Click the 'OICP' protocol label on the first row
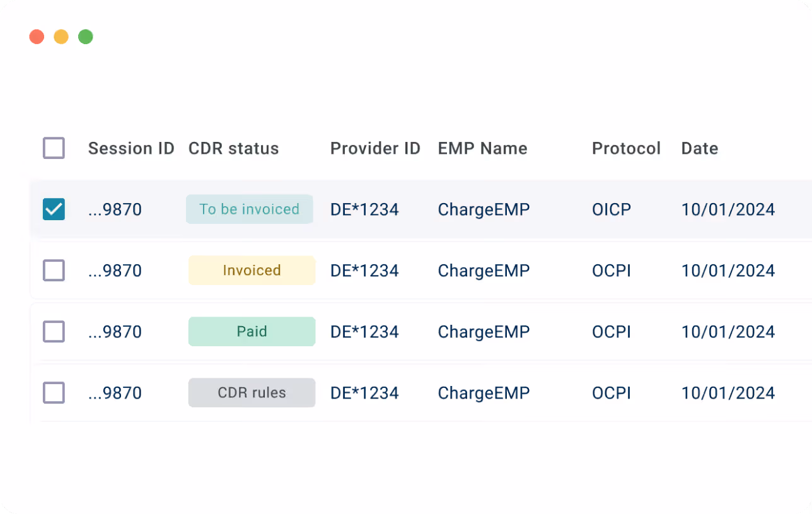The image size is (812, 514). 611,209
